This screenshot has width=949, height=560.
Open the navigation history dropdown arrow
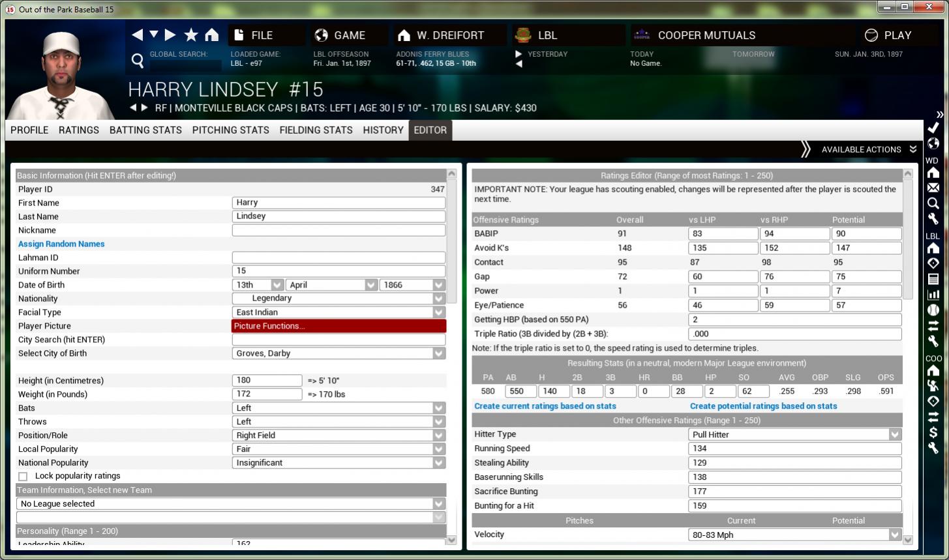[x=154, y=35]
